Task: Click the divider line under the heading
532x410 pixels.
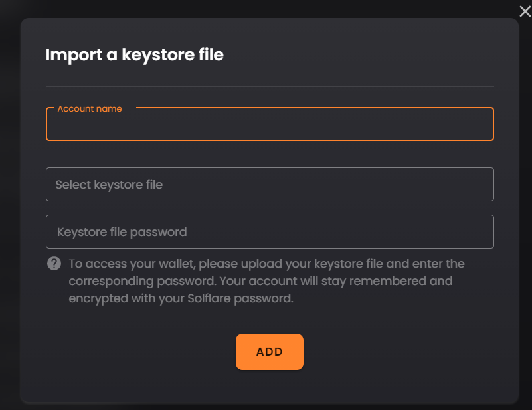Action: 270,86
